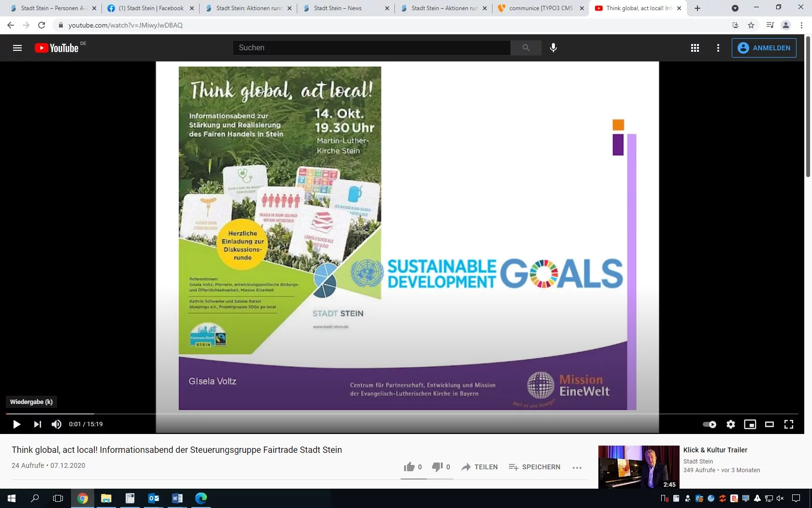Open Windows taskbar search

click(35, 498)
